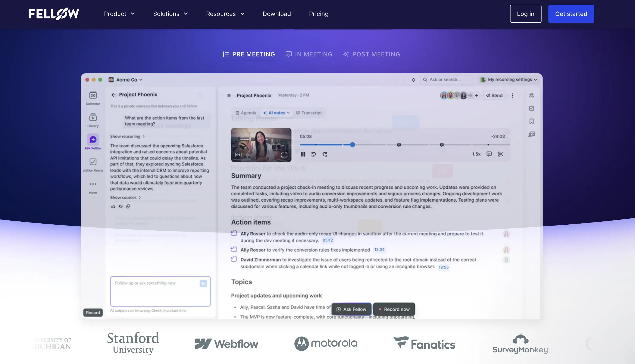Screen dimensions: 635x364
Task: Click the bookmark icon in right rail
Action: pos(531,121)
